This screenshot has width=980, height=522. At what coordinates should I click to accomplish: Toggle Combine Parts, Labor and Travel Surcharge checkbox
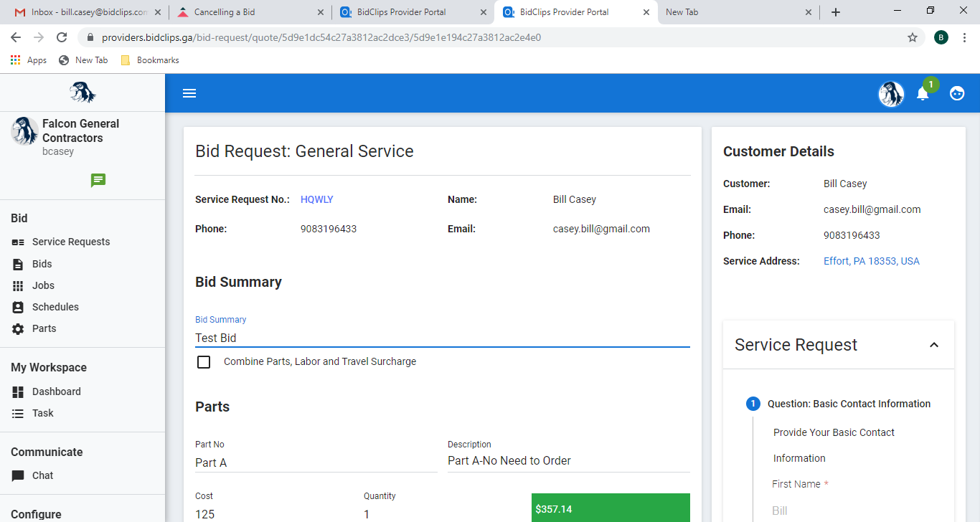[204, 362]
